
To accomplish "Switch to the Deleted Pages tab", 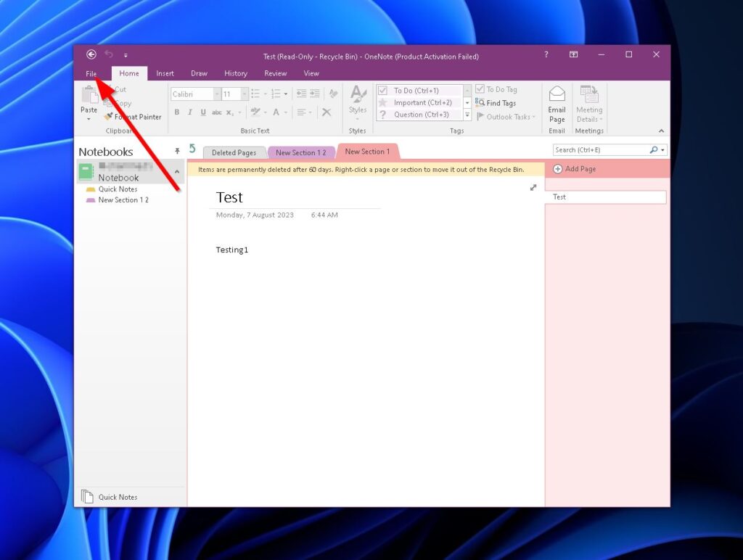I will [x=234, y=152].
